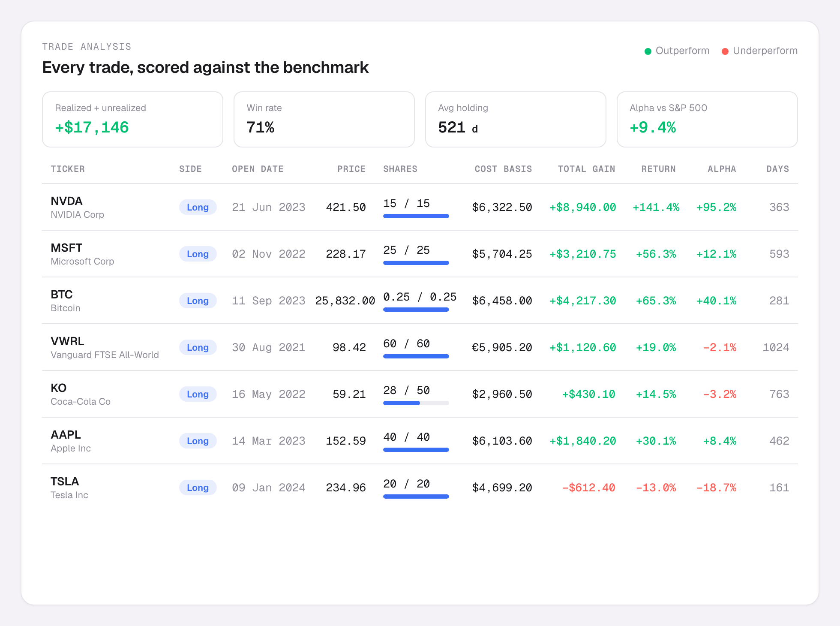840x626 pixels.
Task: Click the Long badge in AAPL row
Action: tap(198, 441)
